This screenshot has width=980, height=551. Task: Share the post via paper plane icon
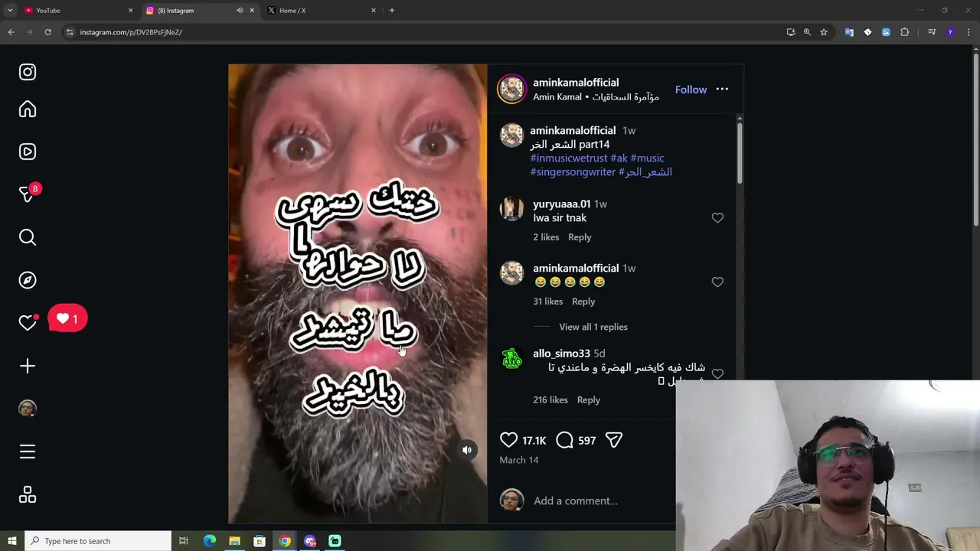(x=614, y=440)
